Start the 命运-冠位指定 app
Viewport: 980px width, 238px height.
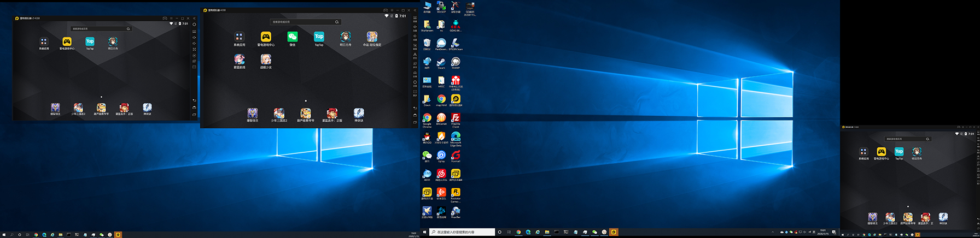pyautogui.click(x=372, y=37)
